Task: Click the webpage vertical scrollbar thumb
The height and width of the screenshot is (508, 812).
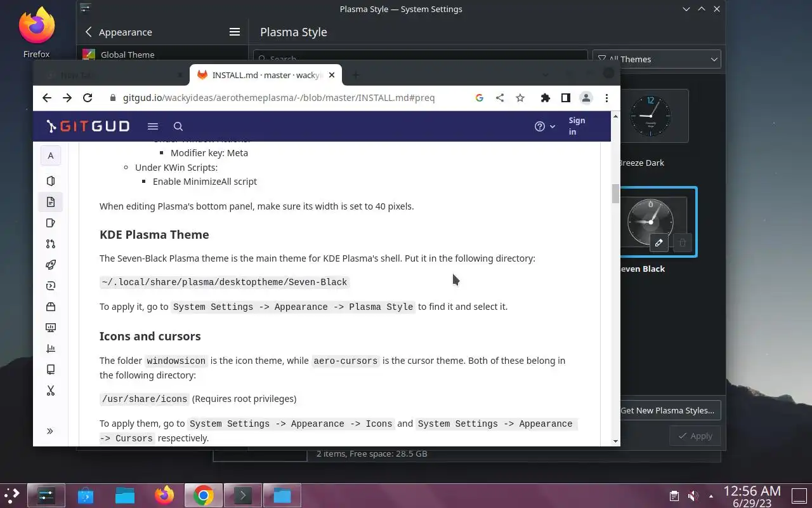Action: click(x=615, y=194)
